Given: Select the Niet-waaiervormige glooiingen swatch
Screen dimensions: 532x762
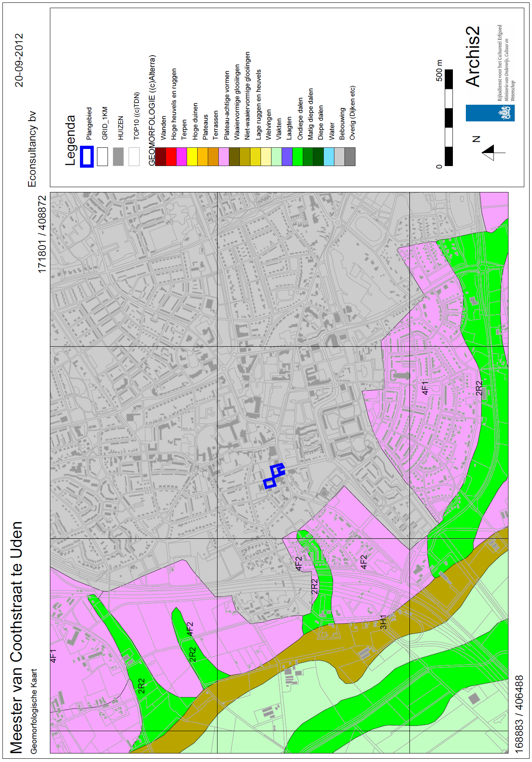Looking at the screenshot, I should click(245, 157).
